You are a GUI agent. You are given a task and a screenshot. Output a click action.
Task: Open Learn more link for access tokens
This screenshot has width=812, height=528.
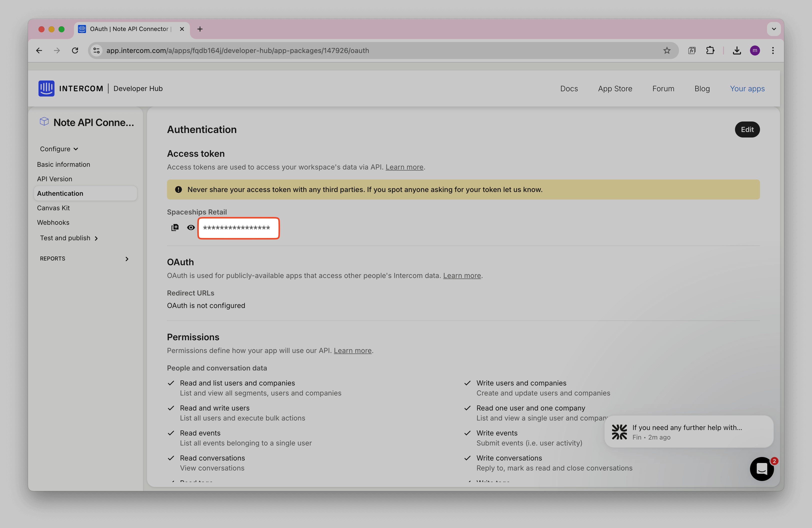click(x=404, y=167)
